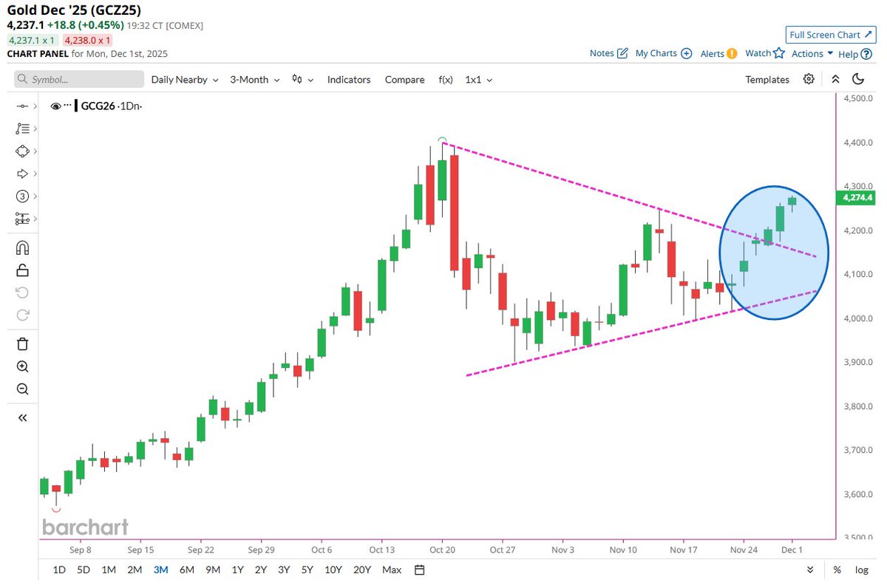Pick the circled number 3 marker tool
The height and width of the screenshot is (588, 887).
pyautogui.click(x=22, y=196)
